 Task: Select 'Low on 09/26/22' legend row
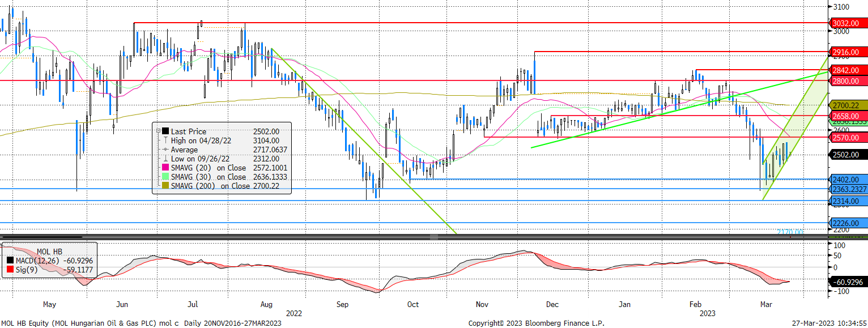click(x=200, y=159)
